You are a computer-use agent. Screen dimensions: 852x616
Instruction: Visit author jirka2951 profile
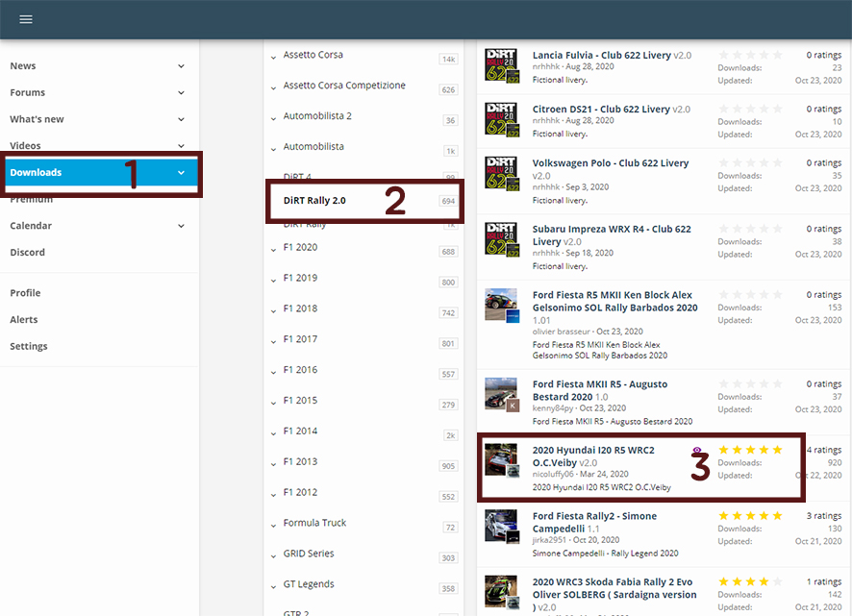tap(549, 540)
